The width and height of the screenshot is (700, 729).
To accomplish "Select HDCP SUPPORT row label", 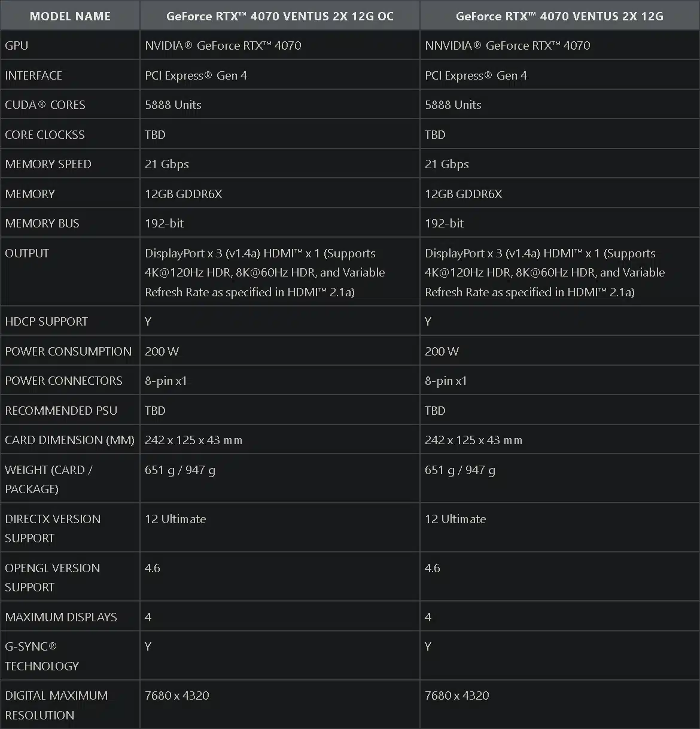I will pos(47,321).
